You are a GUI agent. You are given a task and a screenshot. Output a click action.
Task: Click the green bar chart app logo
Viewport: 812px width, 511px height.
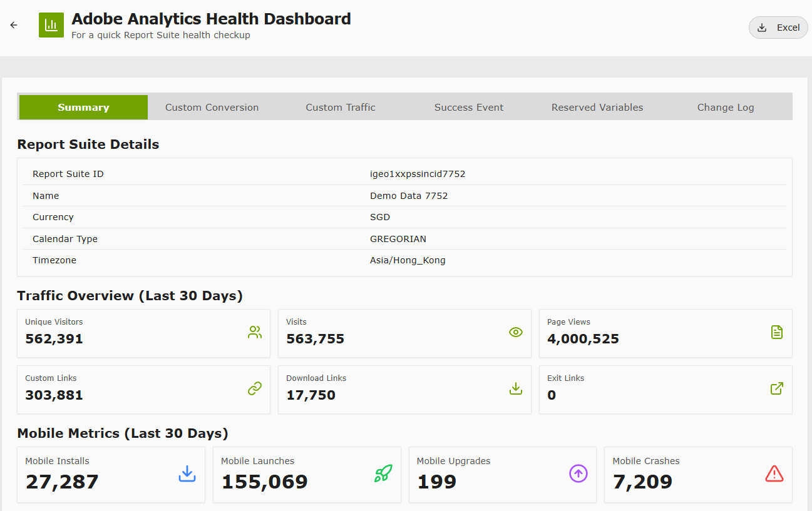click(51, 25)
